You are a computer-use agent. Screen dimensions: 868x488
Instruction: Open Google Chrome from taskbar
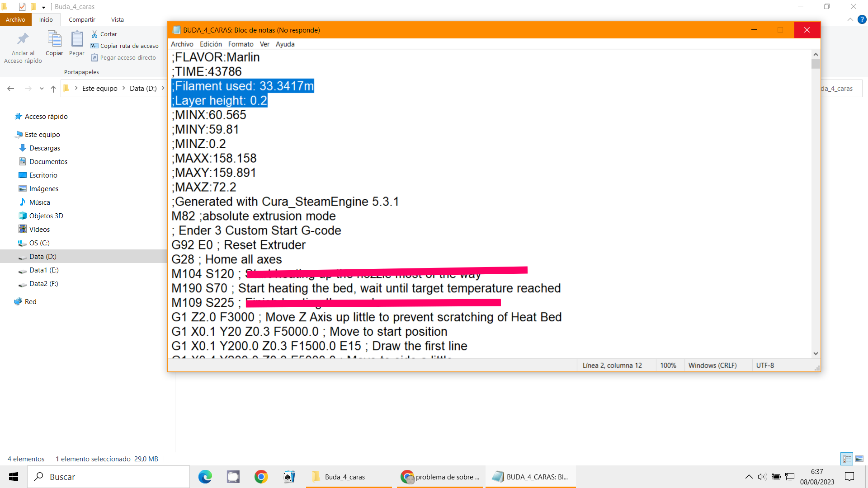261,477
